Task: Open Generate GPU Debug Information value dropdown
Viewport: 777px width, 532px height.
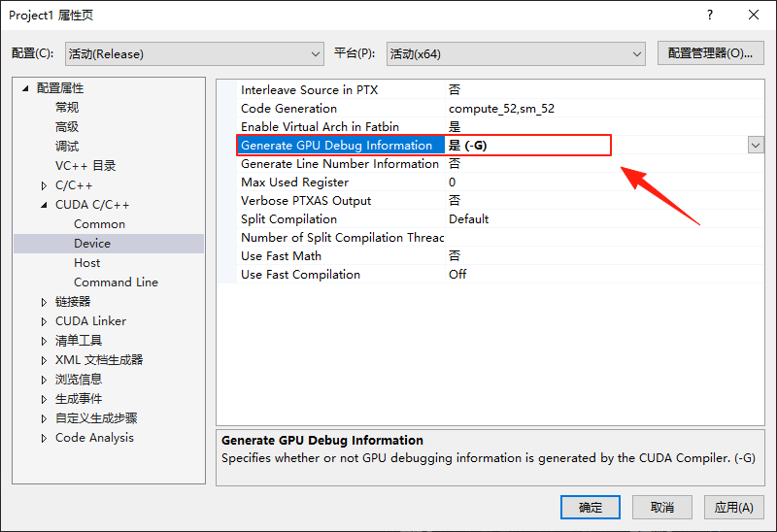Action: click(756, 145)
